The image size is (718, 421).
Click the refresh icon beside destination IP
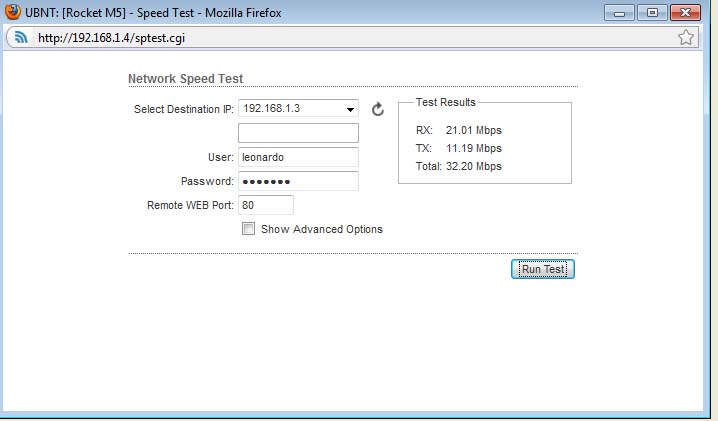(x=378, y=109)
